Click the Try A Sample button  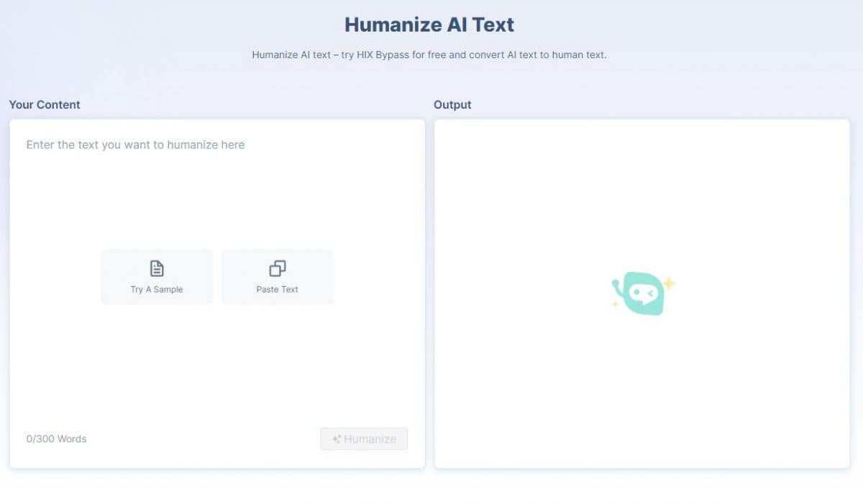click(156, 276)
